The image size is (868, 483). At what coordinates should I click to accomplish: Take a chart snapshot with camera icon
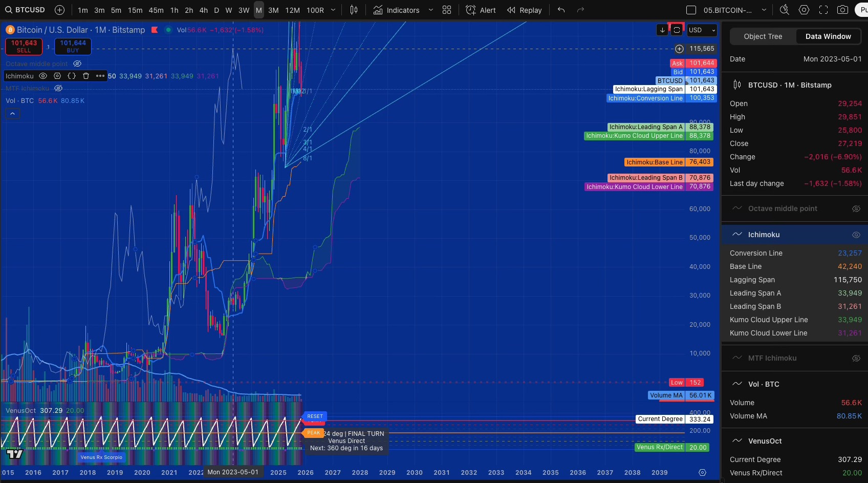pos(842,10)
